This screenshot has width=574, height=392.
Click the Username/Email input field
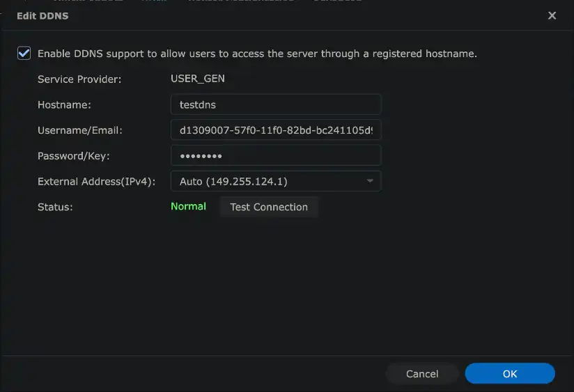click(x=276, y=130)
